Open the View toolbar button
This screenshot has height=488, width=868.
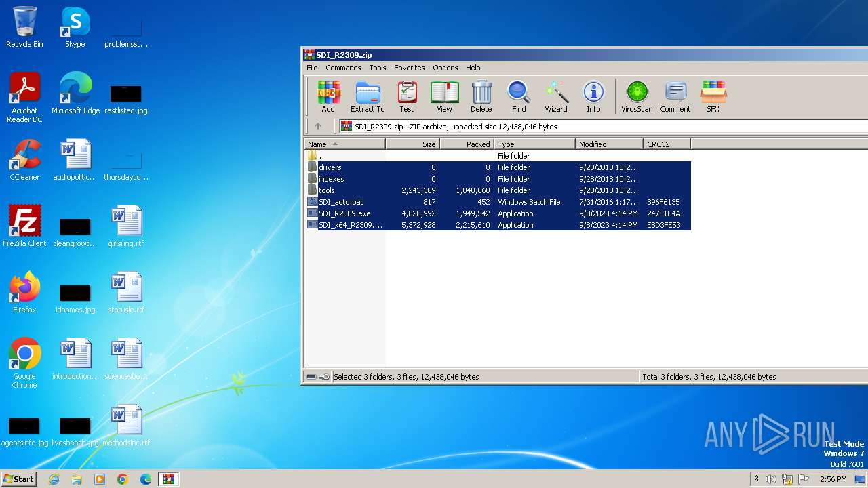pyautogui.click(x=444, y=97)
